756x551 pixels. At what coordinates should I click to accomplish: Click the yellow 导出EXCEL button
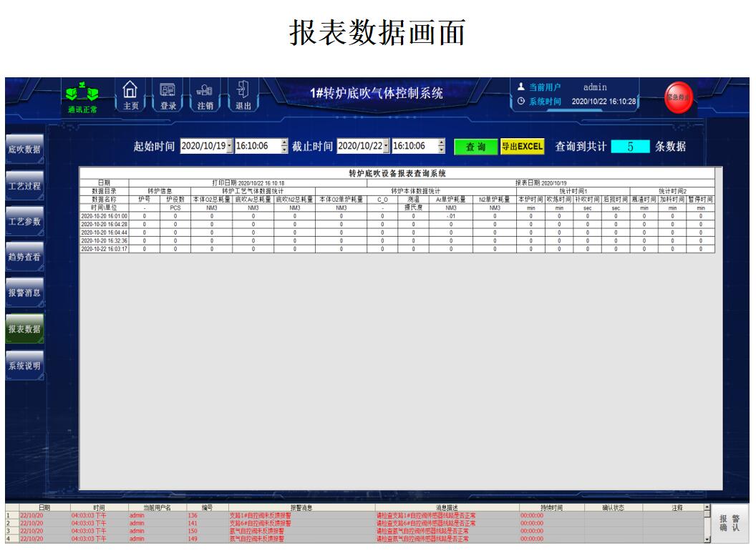click(x=522, y=147)
